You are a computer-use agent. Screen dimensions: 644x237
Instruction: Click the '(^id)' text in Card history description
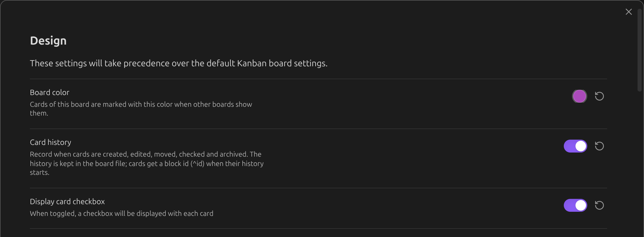click(197, 163)
